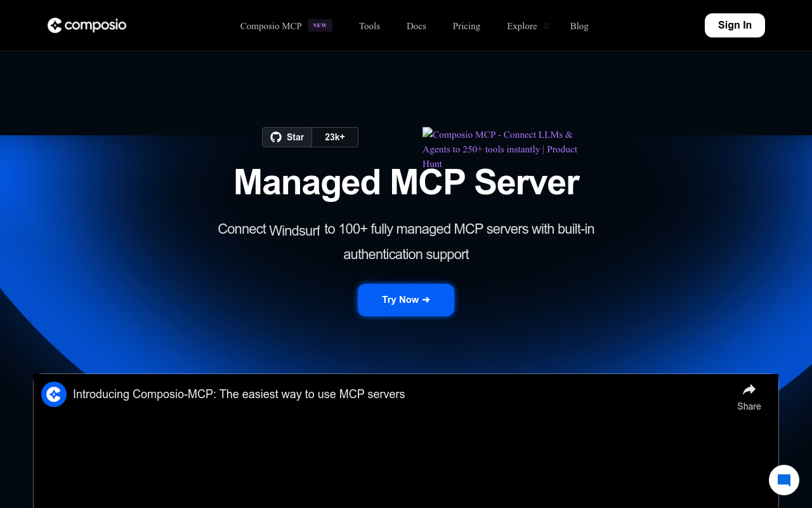812x508 pixels.
Task: Click the NEW badge beside Composio MCP
Action: coord(320,25)
